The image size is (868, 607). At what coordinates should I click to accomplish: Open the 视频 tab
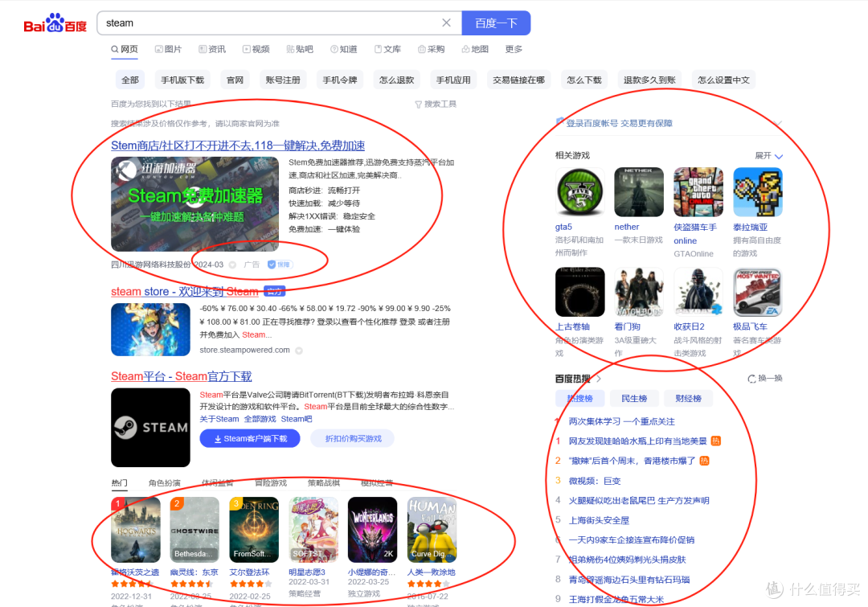[x=256, y=49]
